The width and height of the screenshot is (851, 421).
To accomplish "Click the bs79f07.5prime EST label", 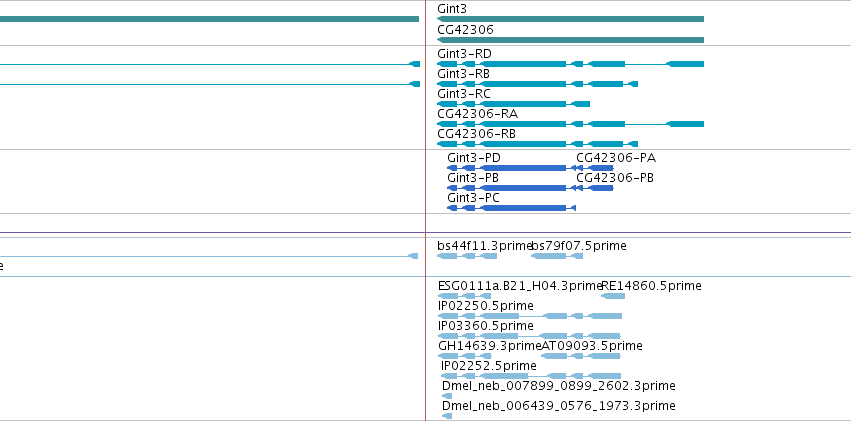I will 579,246.
